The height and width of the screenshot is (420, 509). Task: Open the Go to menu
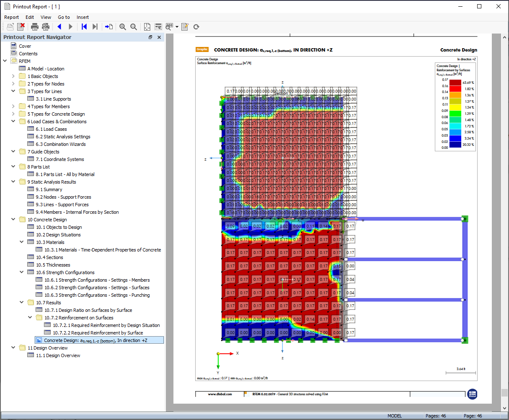[64, 17]
